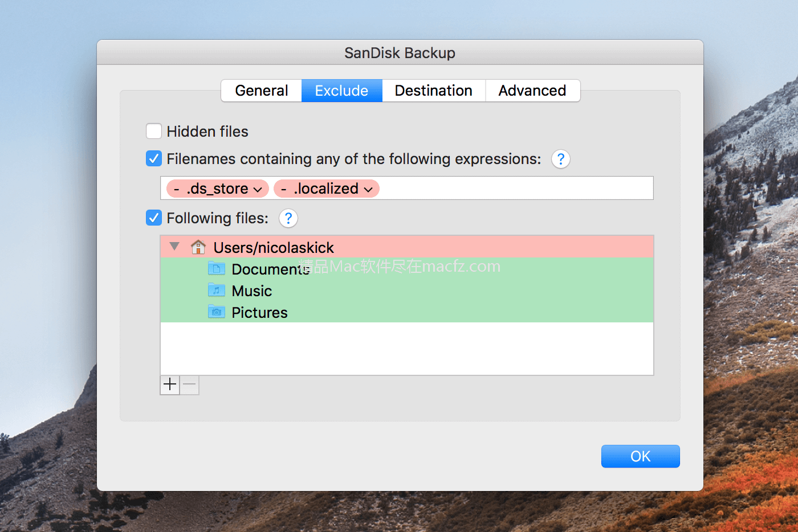
Task: Select the Documents row text
Action: click(x=271, y=269)
